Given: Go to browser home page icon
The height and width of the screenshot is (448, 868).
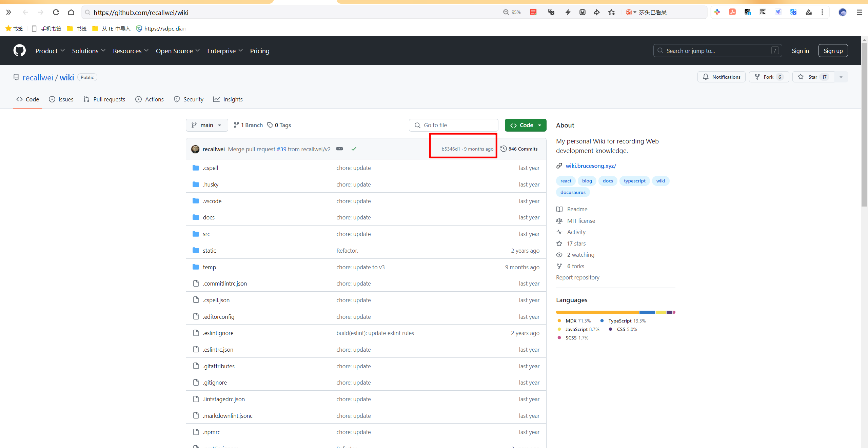Looking at the screenshot, I should 71,12.
